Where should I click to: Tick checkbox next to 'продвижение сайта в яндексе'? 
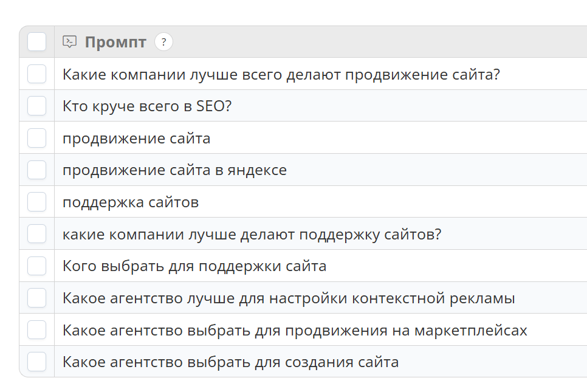click(x=36, y=170)
